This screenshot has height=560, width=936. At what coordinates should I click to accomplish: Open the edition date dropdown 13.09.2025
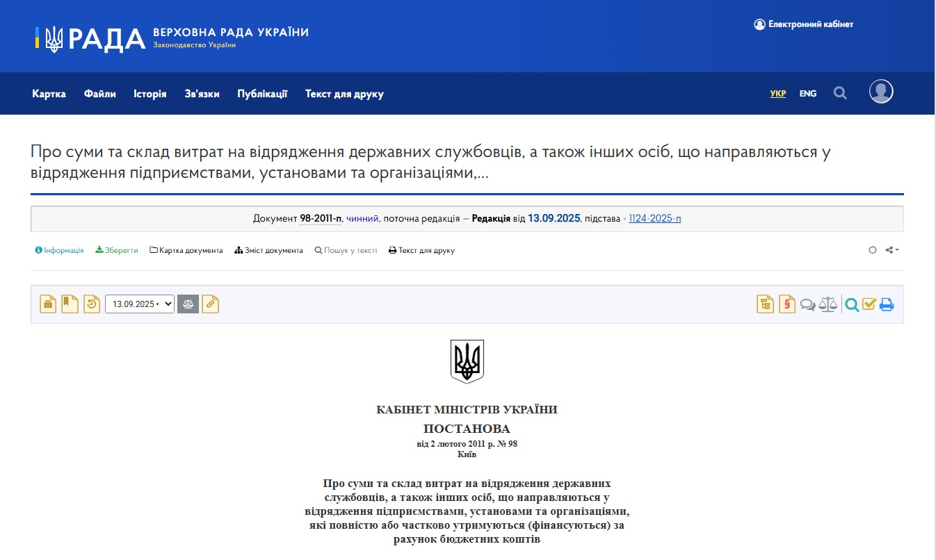139,304
